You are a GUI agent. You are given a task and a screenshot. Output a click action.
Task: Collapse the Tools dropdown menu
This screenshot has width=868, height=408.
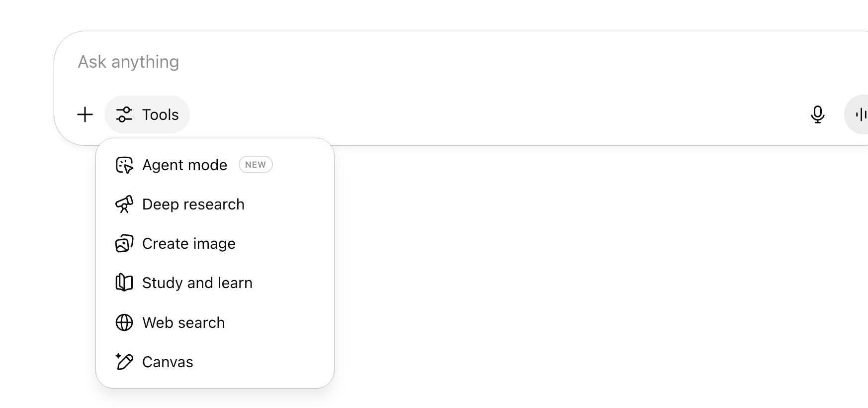pos(147,114)
